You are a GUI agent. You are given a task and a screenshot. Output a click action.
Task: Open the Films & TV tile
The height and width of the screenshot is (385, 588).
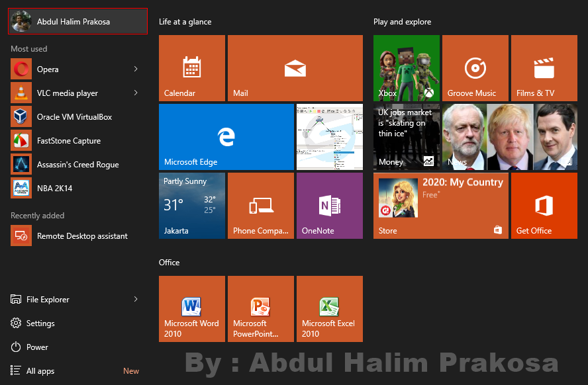point(544,68)
